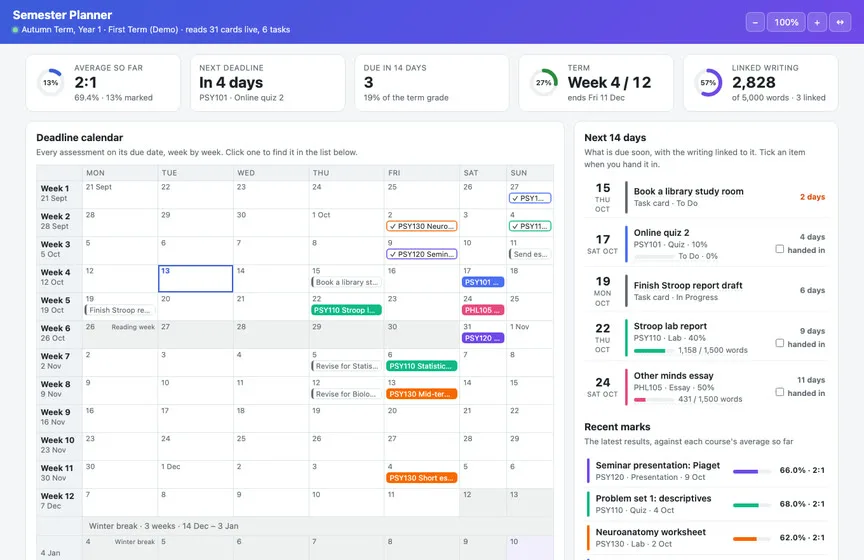Viewport: 864px width, 560px height.
Task: Open the completed PSY120 Semin event on 9 Oct
Action: tap(422, 254)
